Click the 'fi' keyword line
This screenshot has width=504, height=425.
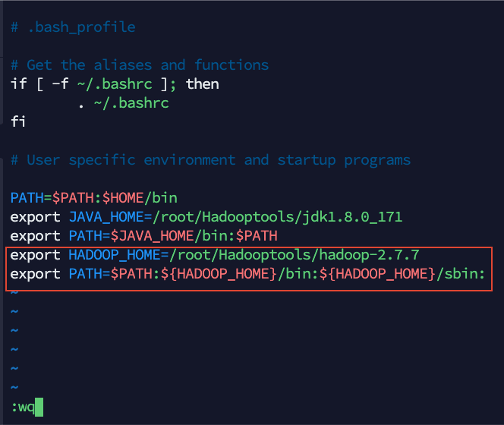click(x=19, y=122)
